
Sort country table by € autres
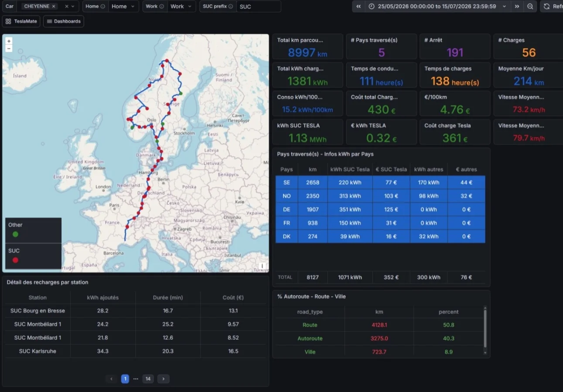coord(466,169)
